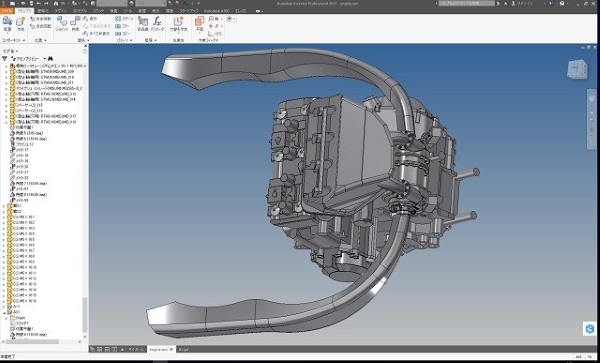Click the Place component icon in the ribbon
The height and width of the screenshot is (363, 600).
click(x=7, y=23)
